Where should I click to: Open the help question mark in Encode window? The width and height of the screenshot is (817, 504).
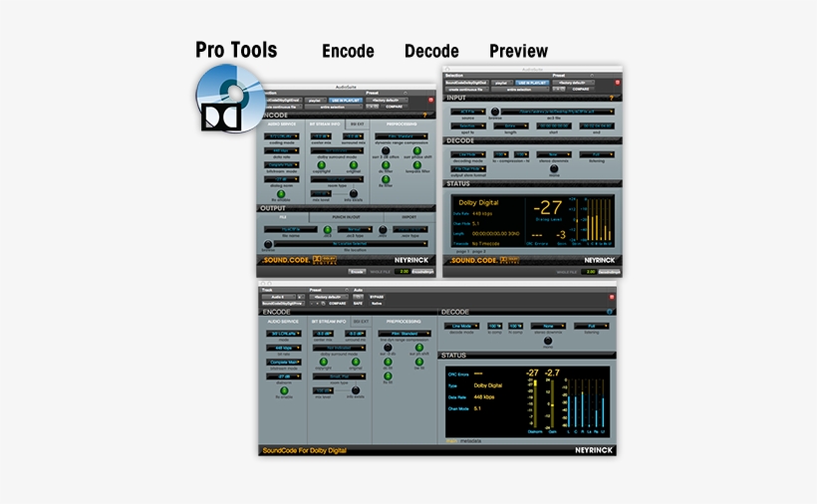click(424, 116)
